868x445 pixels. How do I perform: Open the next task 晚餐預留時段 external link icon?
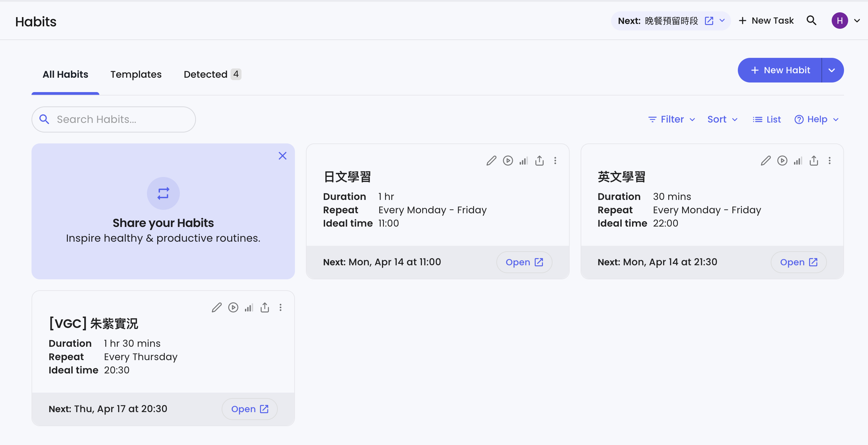point(709,21)
